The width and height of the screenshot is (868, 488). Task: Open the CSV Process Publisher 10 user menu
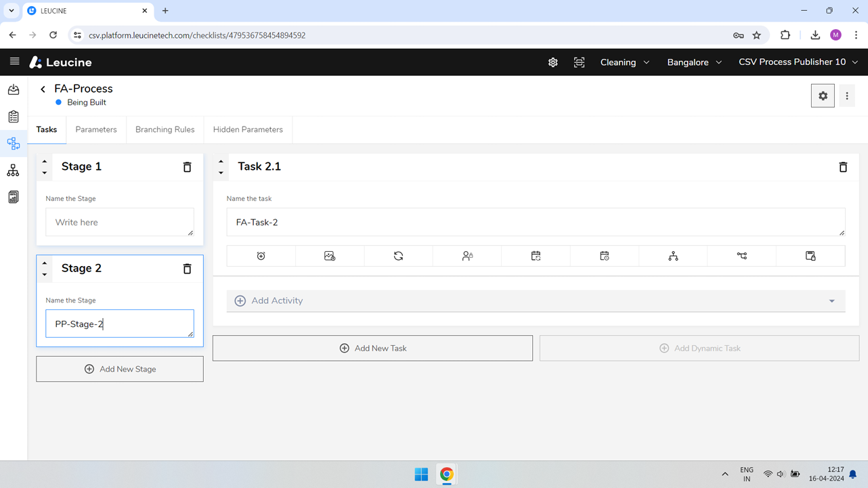coord(798,62)
